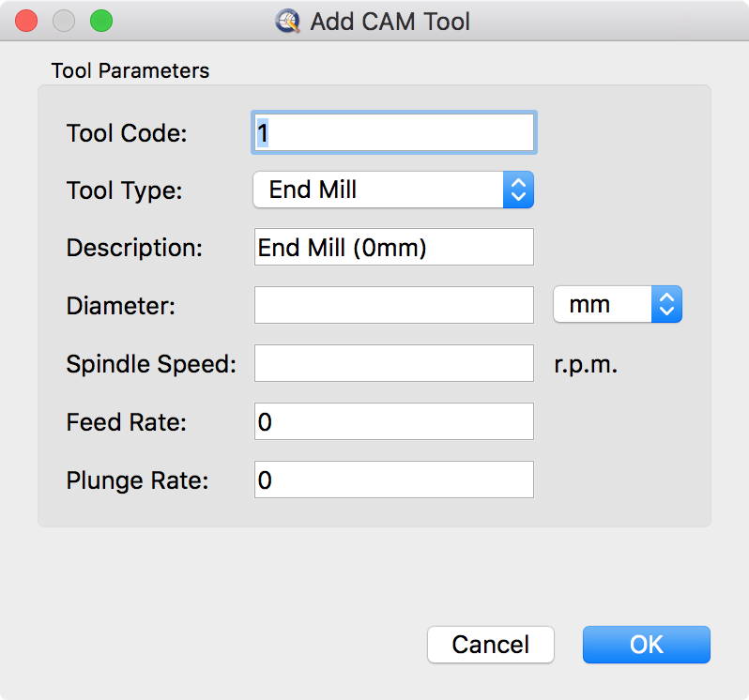Click the "Add CAM Tool" window title
The height and width of the screenshot is (700, 749).
click(x=390, y=21)
